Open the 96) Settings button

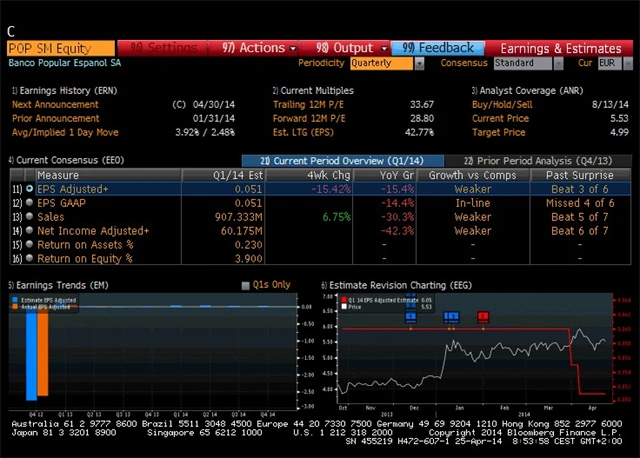(x=162, y=48)
